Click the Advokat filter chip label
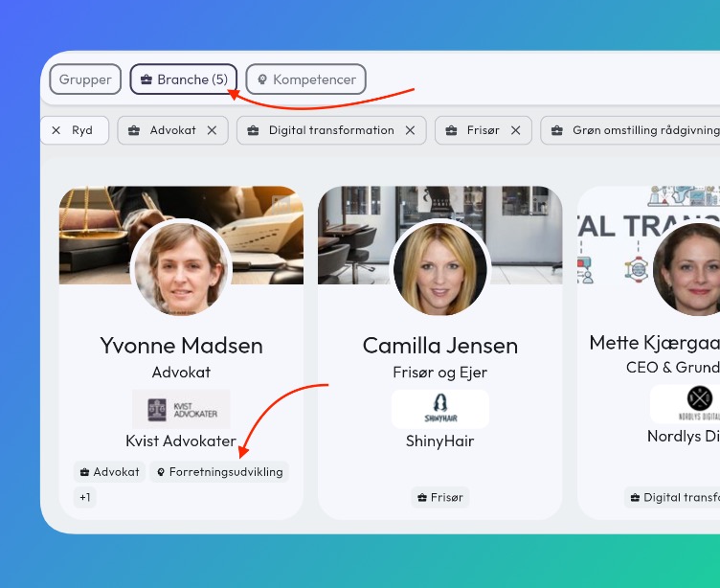Image resolution: width=720 pixels, height=588 pixels. (x=172, y=130)
